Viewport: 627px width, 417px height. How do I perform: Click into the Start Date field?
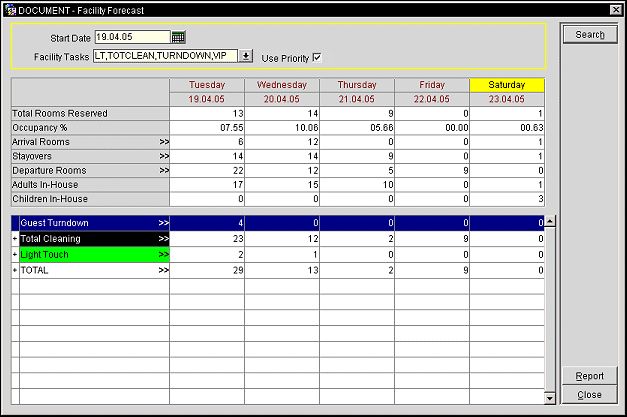[132, 37]
